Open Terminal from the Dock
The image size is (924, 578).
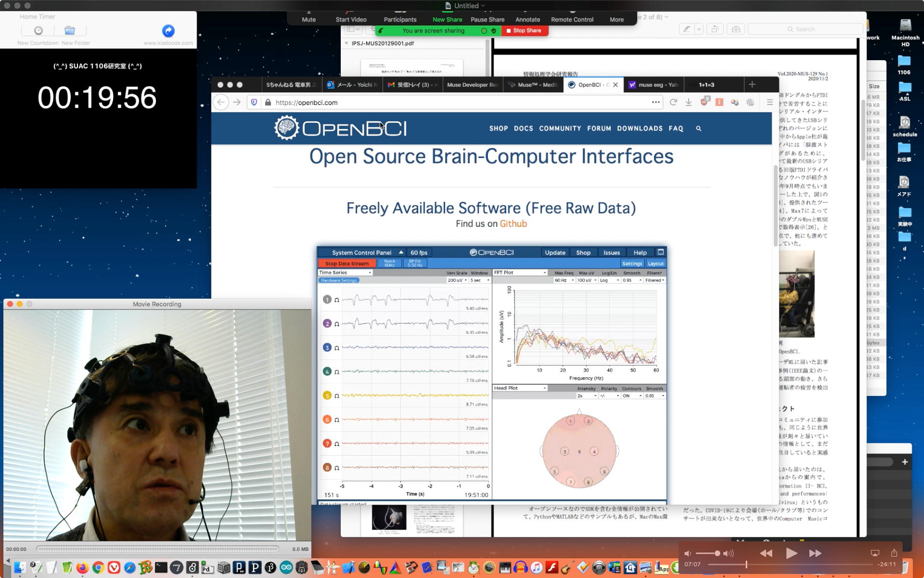pyautogui.click(x=161, y=567)
